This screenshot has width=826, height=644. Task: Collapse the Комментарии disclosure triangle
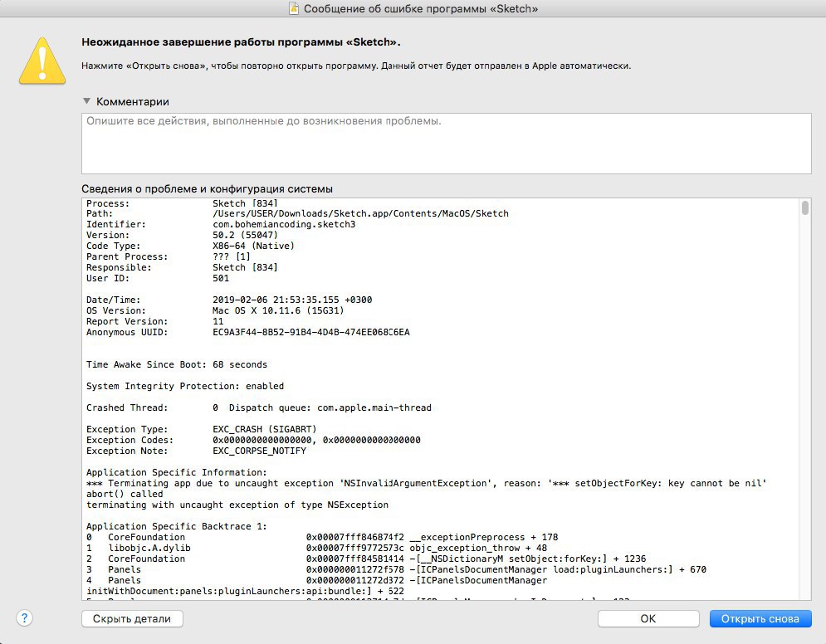click(x=87, y=101)
